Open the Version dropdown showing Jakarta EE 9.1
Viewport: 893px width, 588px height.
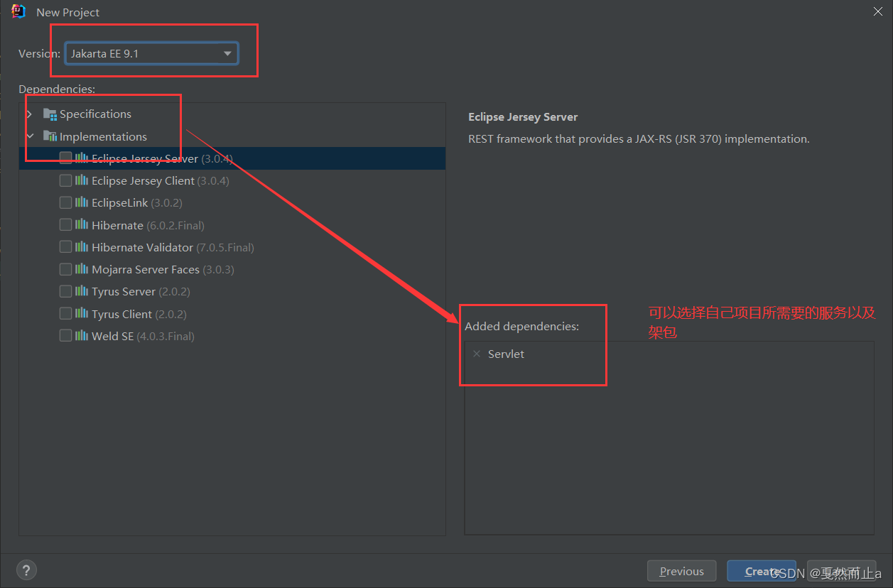[151, 53]
